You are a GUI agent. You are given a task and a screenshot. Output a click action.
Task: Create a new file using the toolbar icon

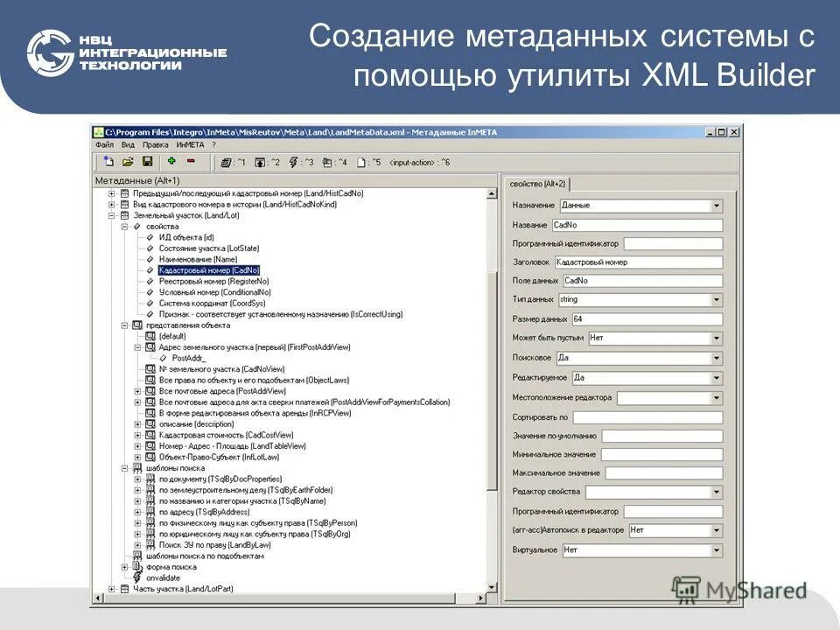point(108,160)
